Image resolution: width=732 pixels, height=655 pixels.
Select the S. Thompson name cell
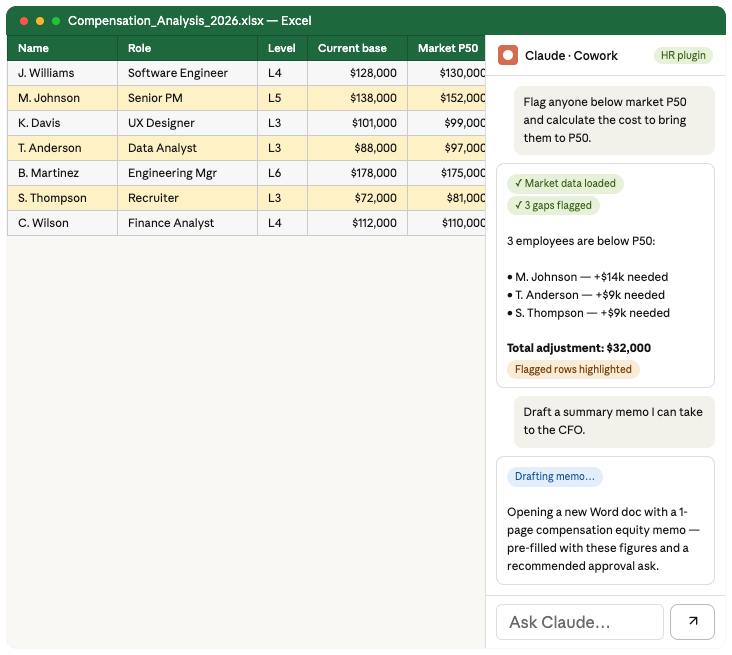click(62, 198)
